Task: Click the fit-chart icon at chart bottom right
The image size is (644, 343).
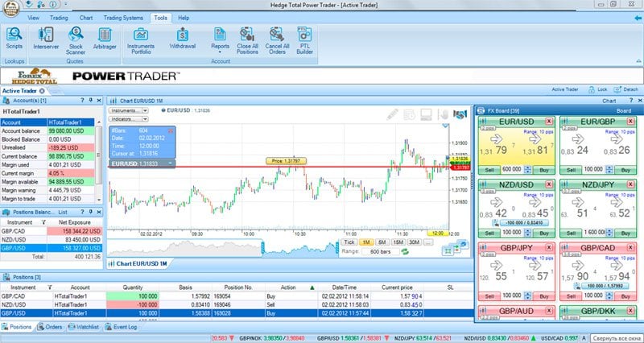Action: [x=448, y=250]
